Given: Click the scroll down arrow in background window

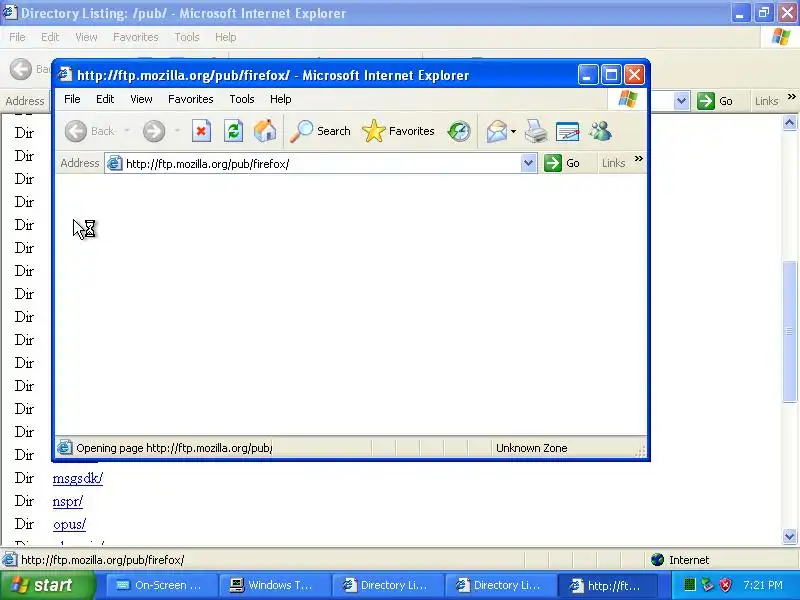Looking at the screenshot, I should coord(789,536).
